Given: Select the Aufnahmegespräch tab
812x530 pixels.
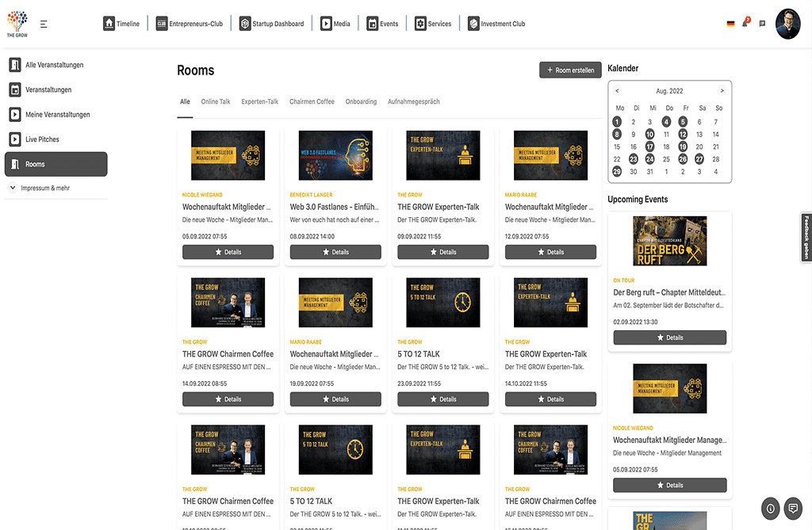Looking at the screenshot, I should pyautogui.click(x=414, y=101).
